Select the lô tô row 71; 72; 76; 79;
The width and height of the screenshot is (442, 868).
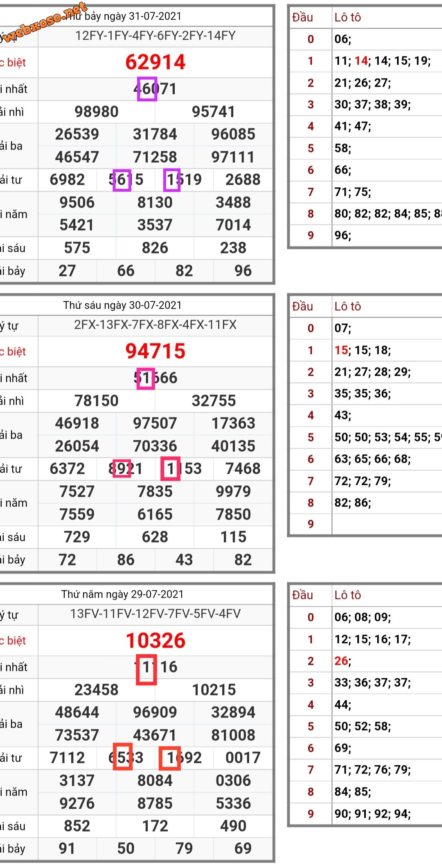point(373,770)
